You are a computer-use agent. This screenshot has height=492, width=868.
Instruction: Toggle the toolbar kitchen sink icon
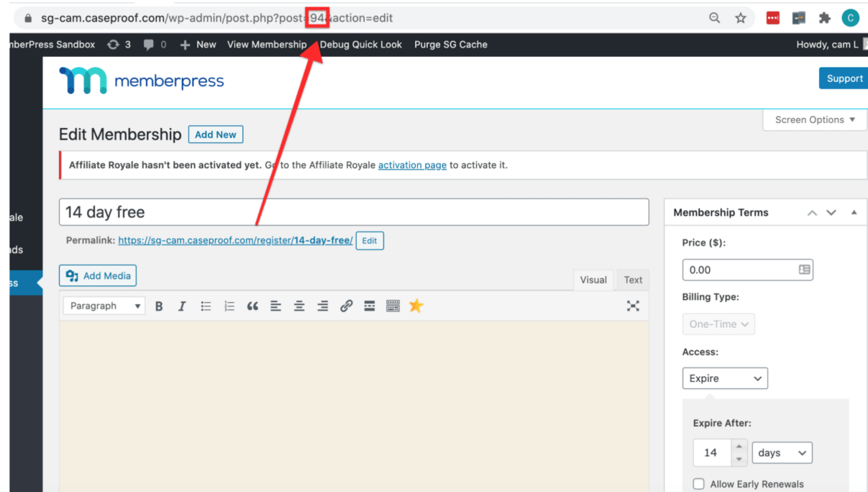tap(393, 306)
